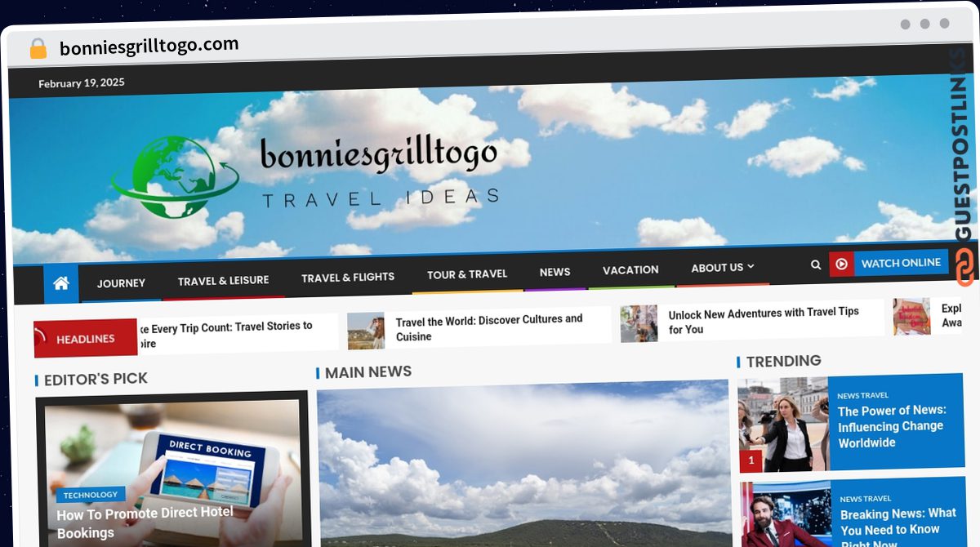This screenshot has width=980, height=547.
Task: Click the green globe site logo
Action: tap(173, 177)
